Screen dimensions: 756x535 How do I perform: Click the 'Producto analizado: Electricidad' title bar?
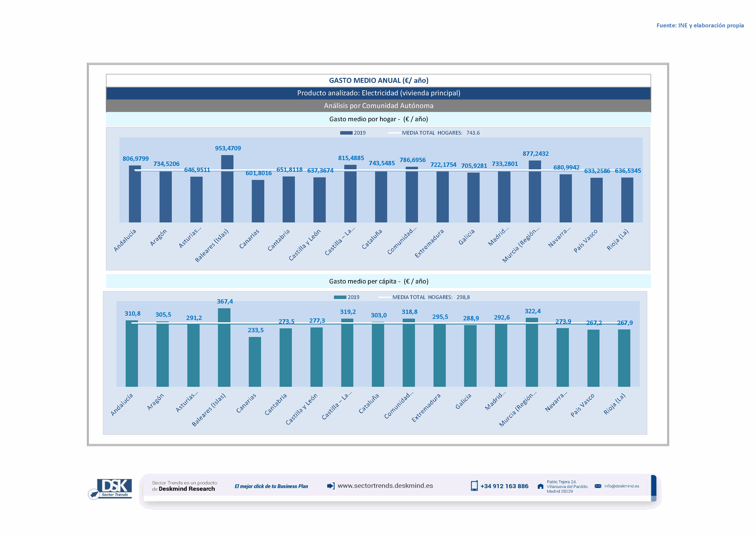[378, 93]
